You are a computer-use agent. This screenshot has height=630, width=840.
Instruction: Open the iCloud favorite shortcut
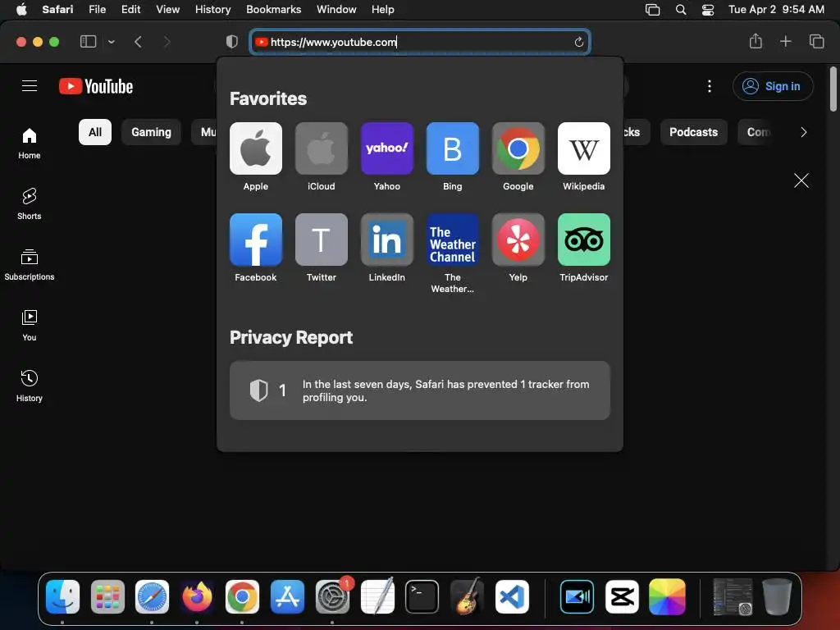click(x=322, y=148)
